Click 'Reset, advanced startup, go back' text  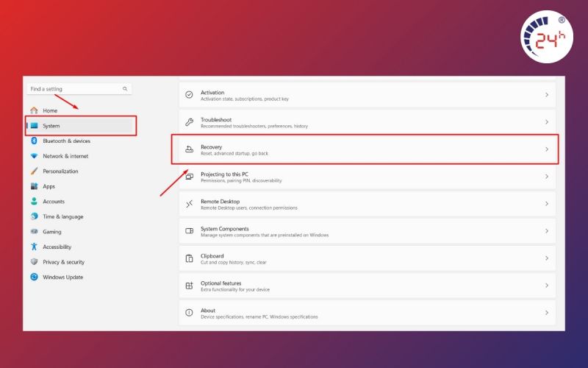point(234,153)
